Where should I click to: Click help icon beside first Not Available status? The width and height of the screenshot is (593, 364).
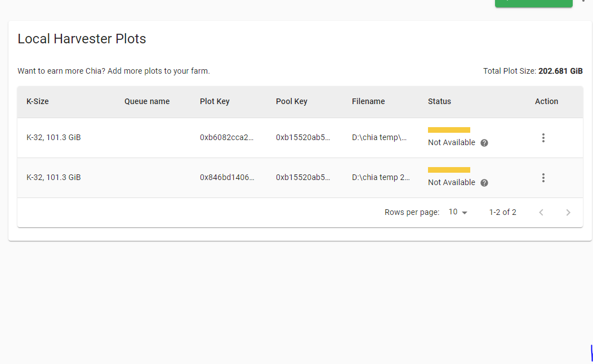(x=484, y=143)
